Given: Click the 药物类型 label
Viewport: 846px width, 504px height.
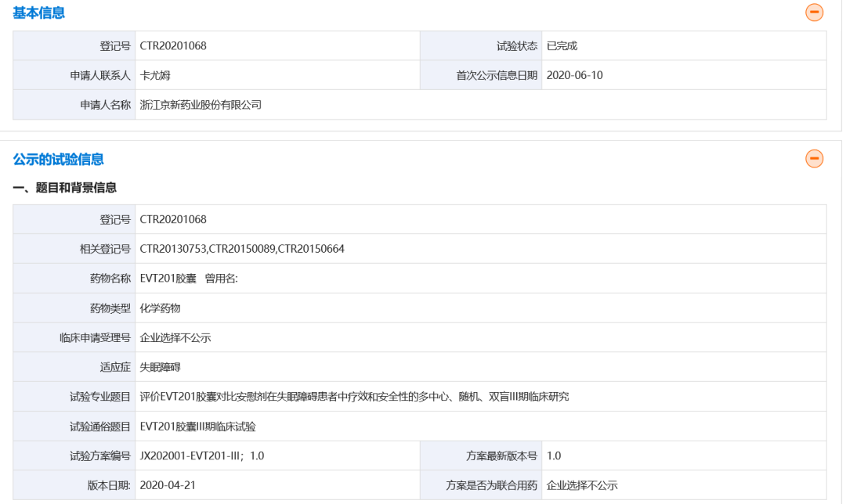Looking at the screenshot, I should (x=110, y=308).
